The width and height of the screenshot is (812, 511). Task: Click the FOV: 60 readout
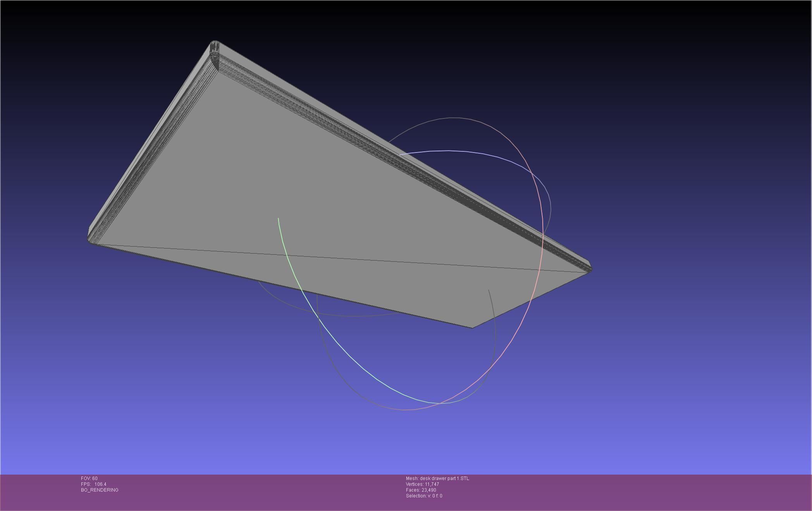click(89, 478)
